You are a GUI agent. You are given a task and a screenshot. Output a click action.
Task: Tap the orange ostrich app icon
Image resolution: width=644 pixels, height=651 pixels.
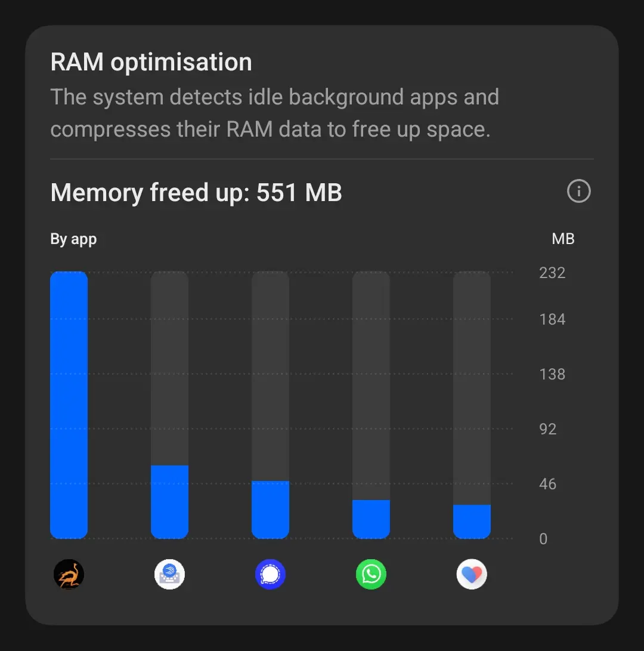click(69, 575)
